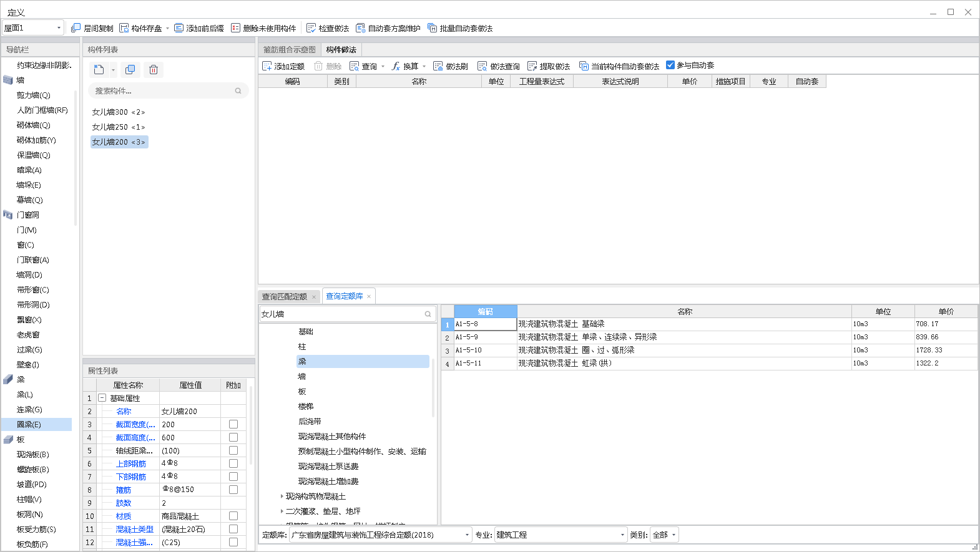Click the 检查做法 icon
This screenshot has height=552, width=980.
pyautogui.click(x=311, y=28)
